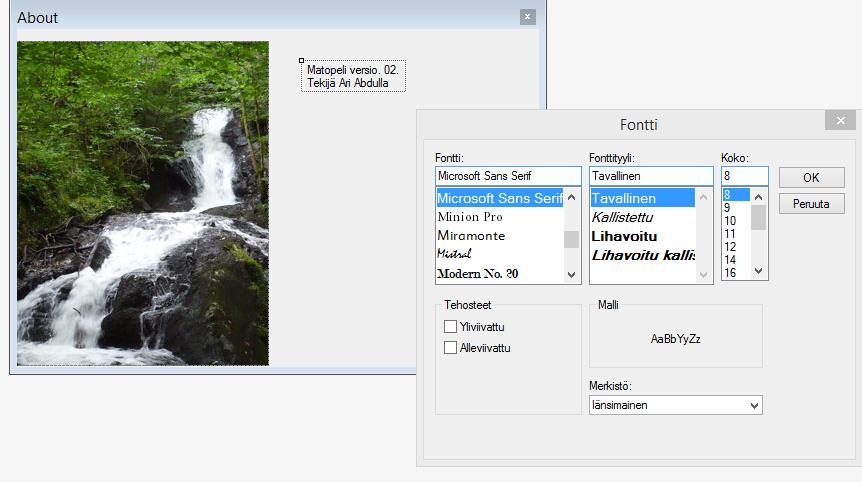862x482 pixels.
Task: Click the Fonttityyli input field
Action: click(x=651, y=176)
